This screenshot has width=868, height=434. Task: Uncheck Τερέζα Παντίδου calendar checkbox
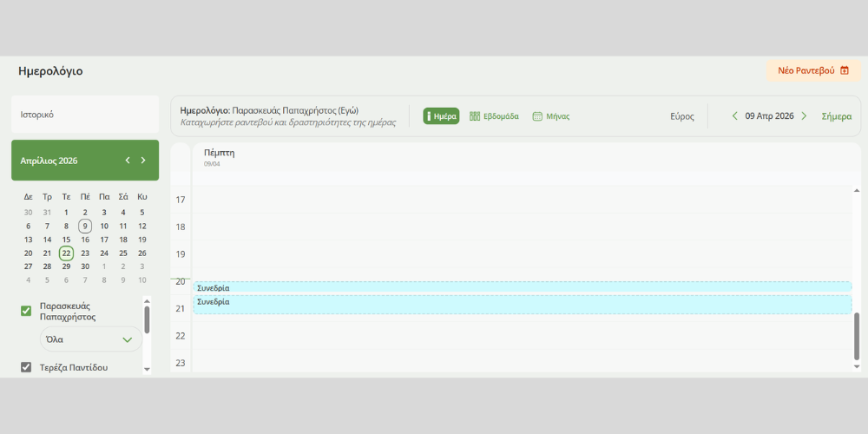click(x=26, y=367)
